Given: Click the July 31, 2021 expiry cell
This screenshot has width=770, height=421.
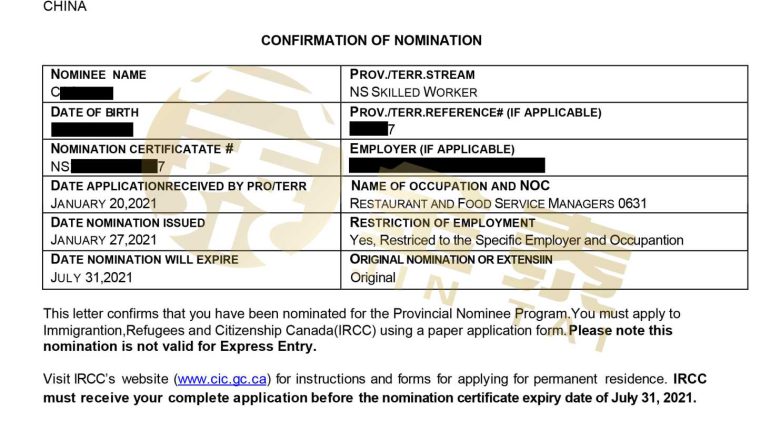Looking at the screenshot, I should click(78, 277).
